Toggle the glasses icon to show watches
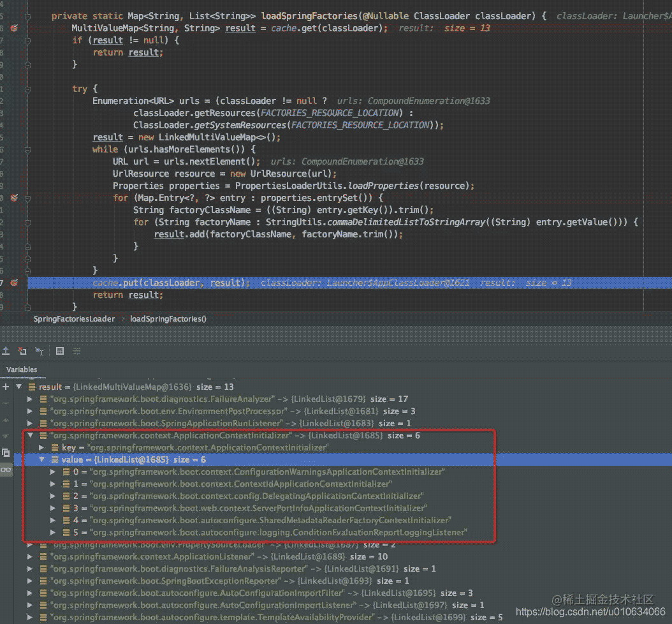This screenshot has height=624, width=672. click(x=6, y=469)
